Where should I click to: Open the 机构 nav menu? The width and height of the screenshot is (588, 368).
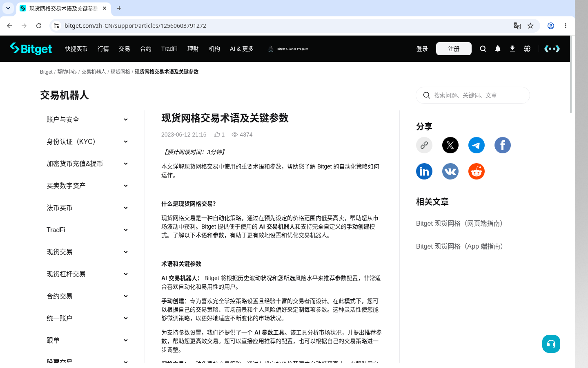(x=214, y=49)
